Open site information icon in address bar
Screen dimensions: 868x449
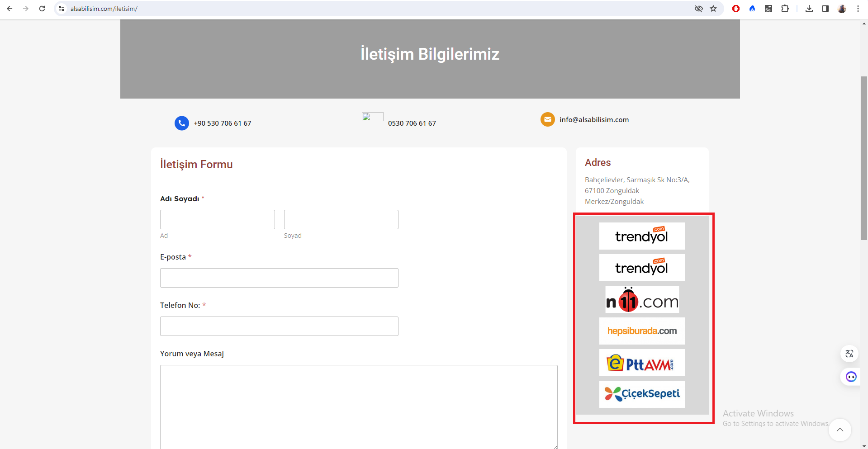62,9
